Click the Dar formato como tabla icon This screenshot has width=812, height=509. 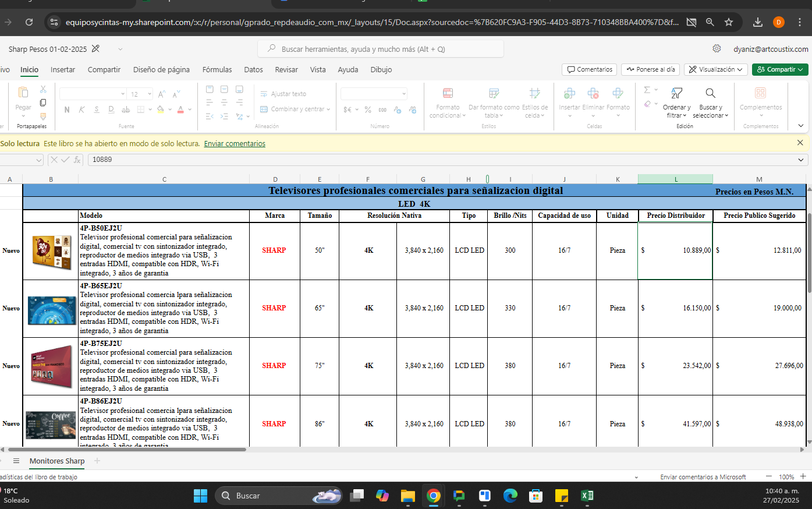494,93
